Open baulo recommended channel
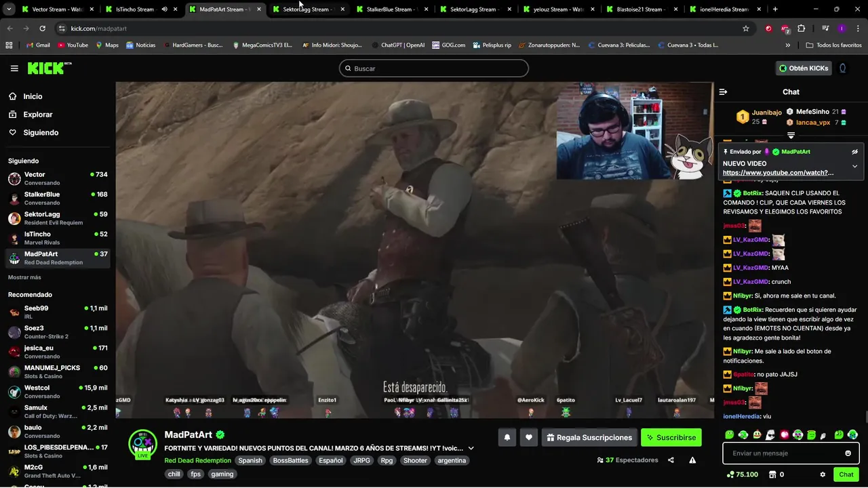868x488 pixels. (x=58, y=431)
